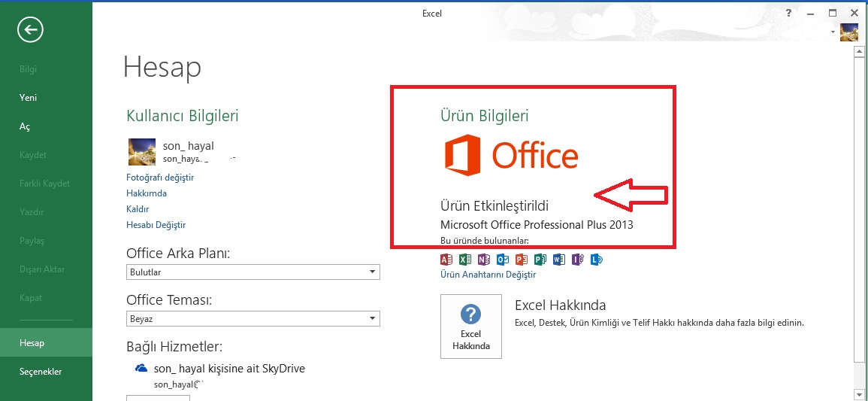This screenshot has width=868, height=401.
Task: Click the 'Ürün Etkinleştirildi' text
Action: click(494, 206)
